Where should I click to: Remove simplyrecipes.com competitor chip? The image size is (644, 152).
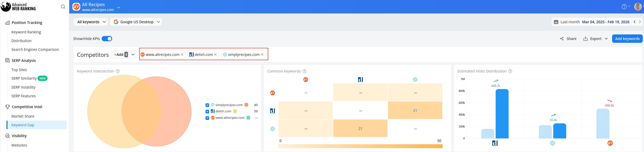tap(262, 55)
